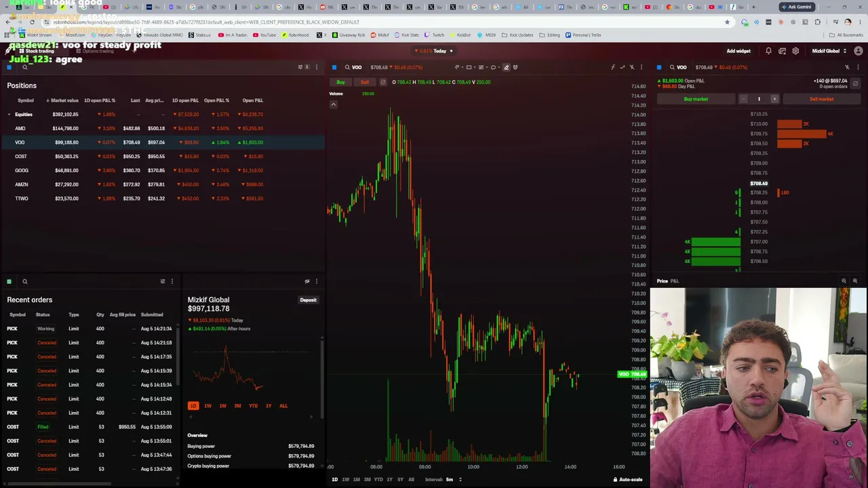Click Sell on the VOO chart
The height and width of the screenshot is (488, 868).
pyautogui.click(x=364, y=82)
